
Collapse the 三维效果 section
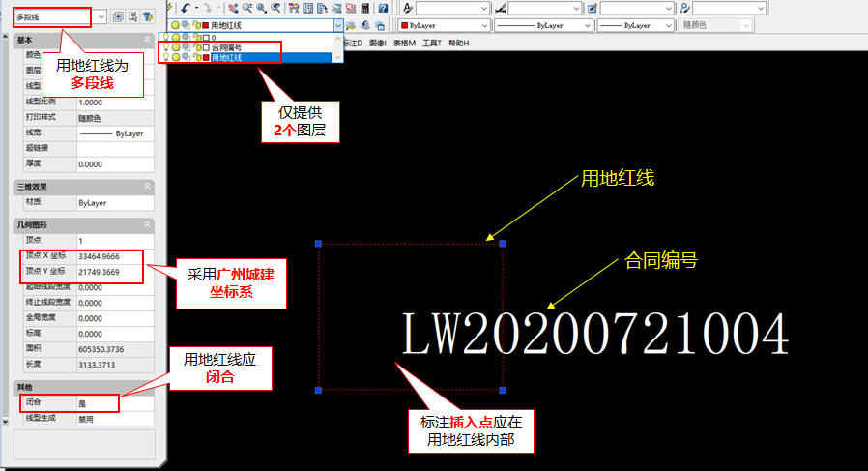click(148, 186)
